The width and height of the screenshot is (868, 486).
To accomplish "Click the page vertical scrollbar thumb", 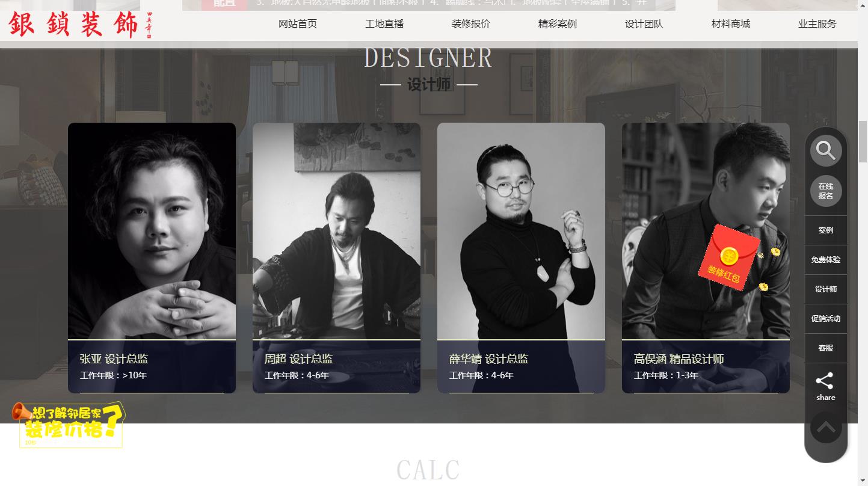I will pyautogui.click(x=863, y=141).
